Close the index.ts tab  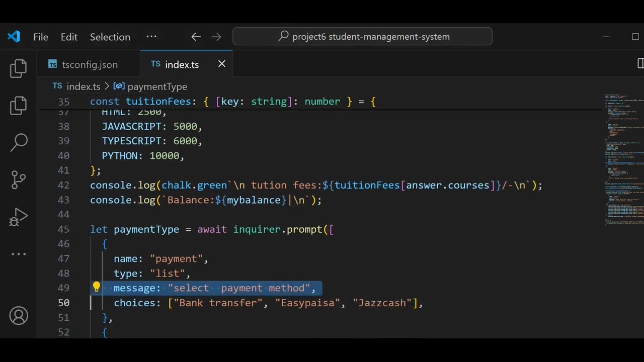pos(222,64)
